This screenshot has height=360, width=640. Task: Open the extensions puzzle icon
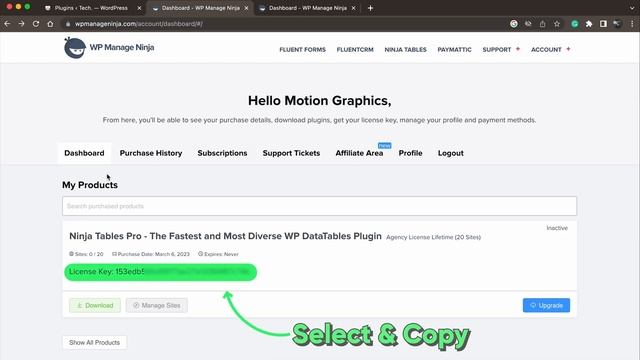pos(589,24)
